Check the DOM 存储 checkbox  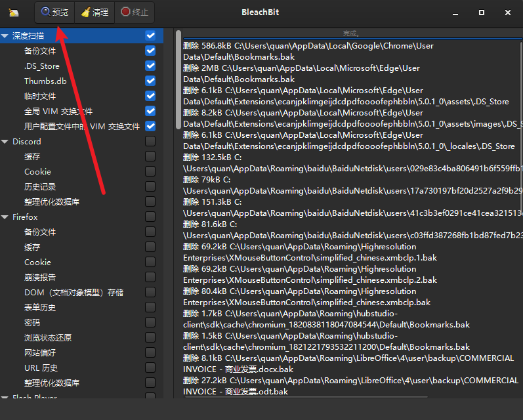tap(150, 292)
